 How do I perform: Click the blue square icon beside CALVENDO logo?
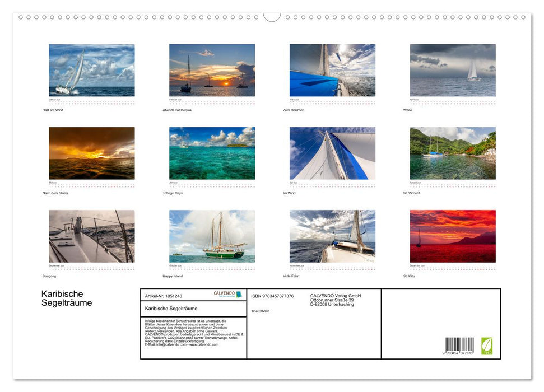238,294
